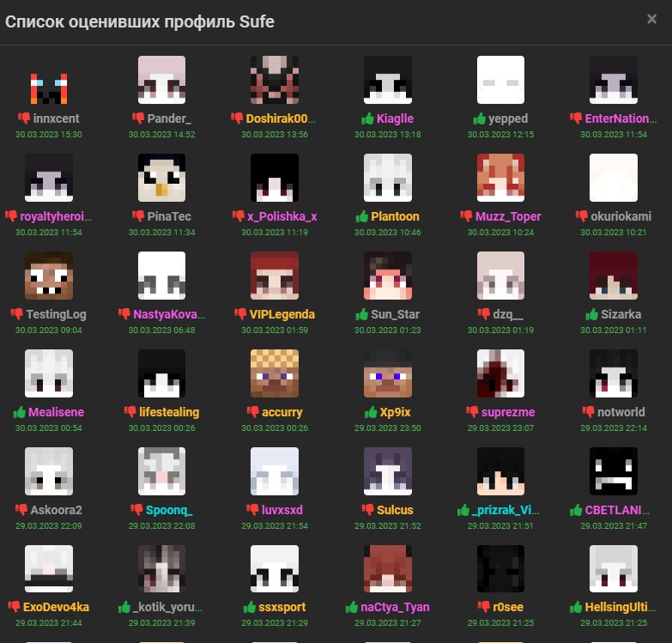672x643 pixels.
Task: Open Pander_ user profile link
Action: 169,118
